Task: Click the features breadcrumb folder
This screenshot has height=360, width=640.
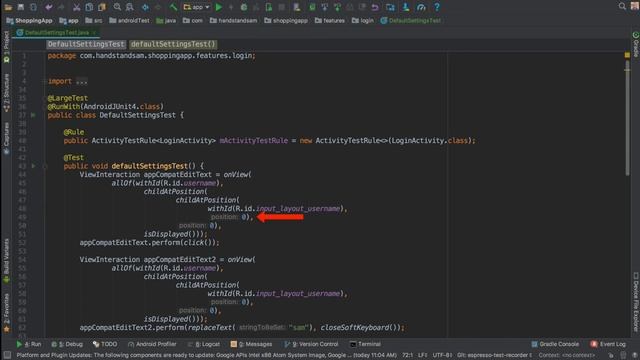Action: 329,20
